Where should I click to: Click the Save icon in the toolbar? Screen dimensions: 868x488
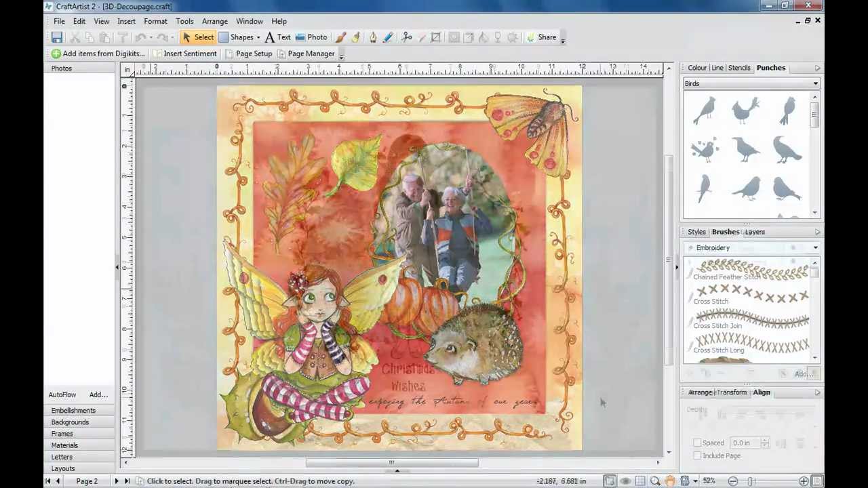(57, 37)
